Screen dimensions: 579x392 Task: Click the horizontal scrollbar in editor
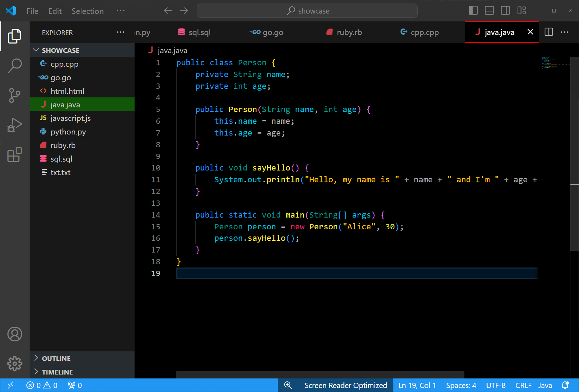coord(320,375)
